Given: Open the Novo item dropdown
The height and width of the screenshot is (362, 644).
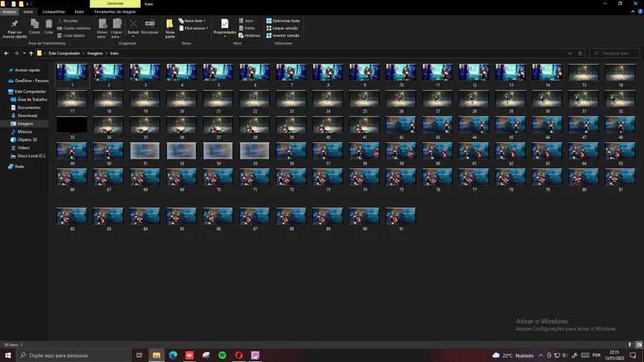Looking at the screenshot, I should tap(192, 21).
